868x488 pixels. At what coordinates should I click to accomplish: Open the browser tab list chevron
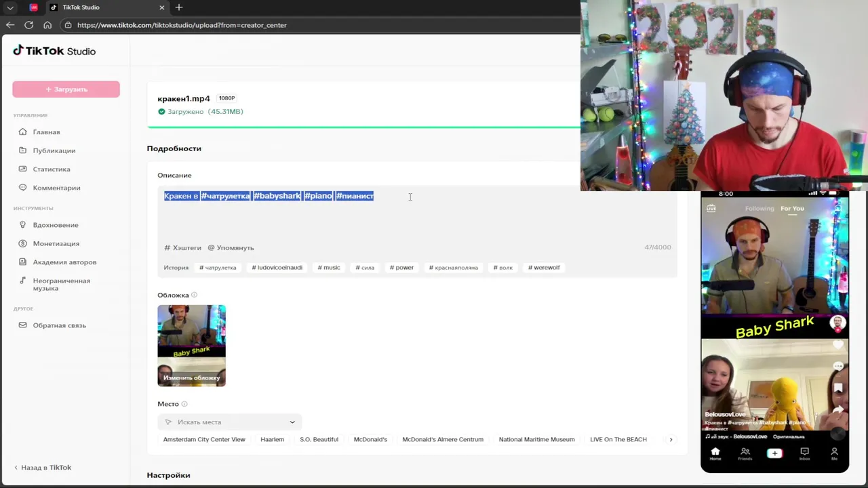coord(9,7)
